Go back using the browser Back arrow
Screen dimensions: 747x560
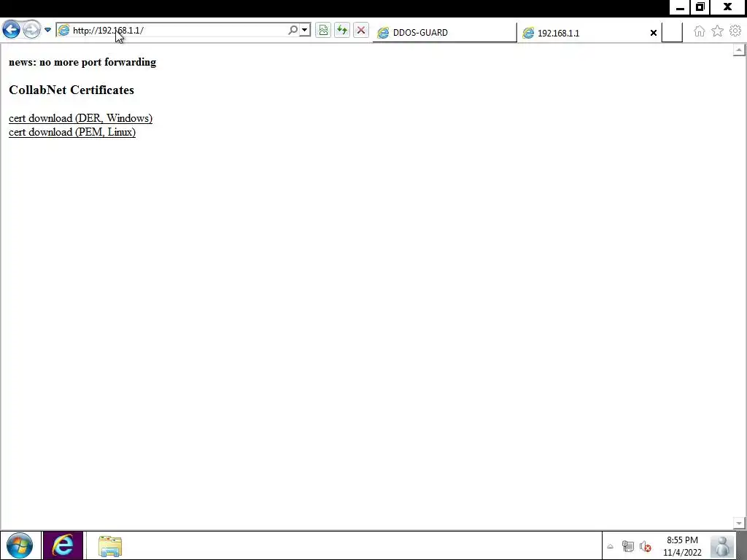(x=12, y=30)
